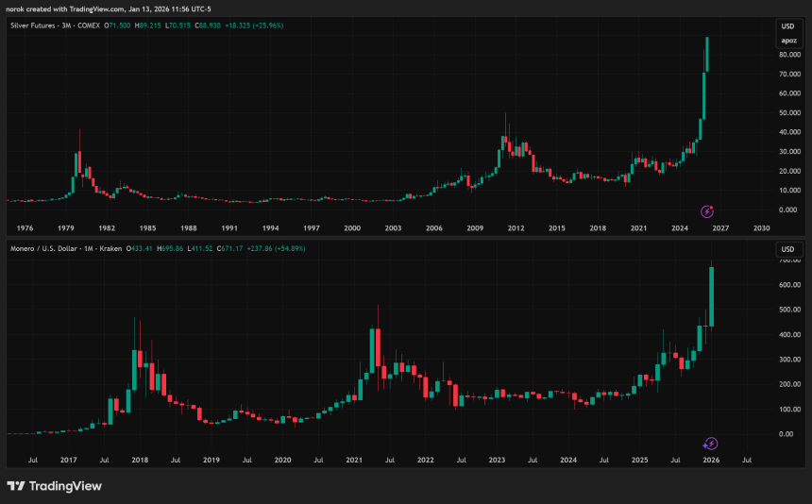Click the 2026 label on Monero time axis

711,460
